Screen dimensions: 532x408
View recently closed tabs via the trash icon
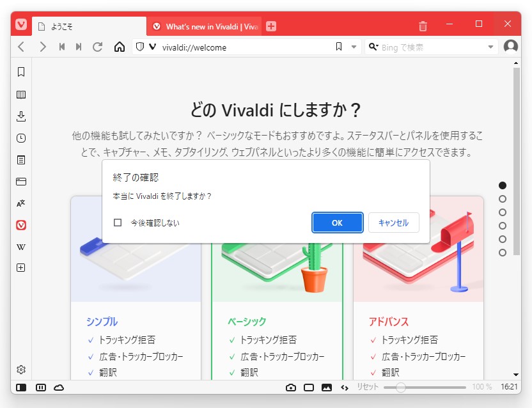423,24
